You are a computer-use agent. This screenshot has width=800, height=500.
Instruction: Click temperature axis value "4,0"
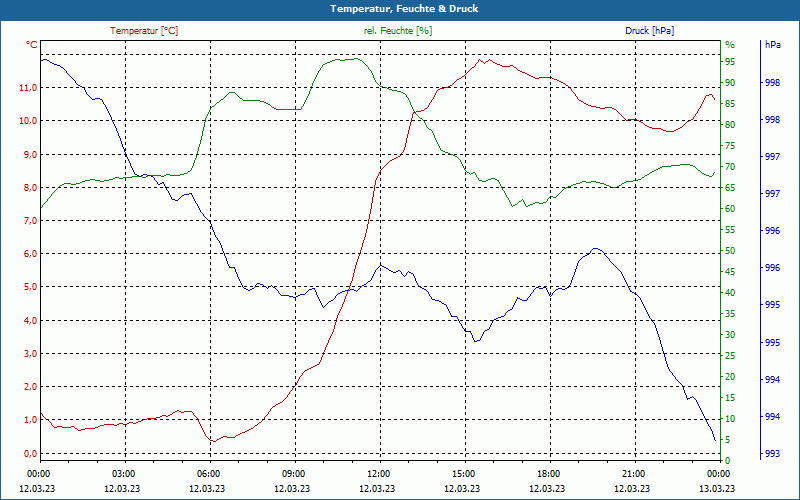pos(30,320)
